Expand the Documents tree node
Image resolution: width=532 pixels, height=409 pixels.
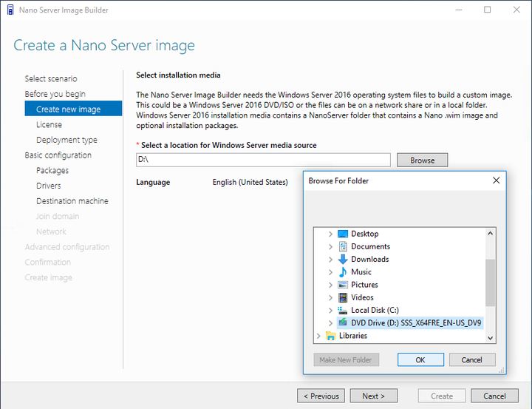coord(330,246)
